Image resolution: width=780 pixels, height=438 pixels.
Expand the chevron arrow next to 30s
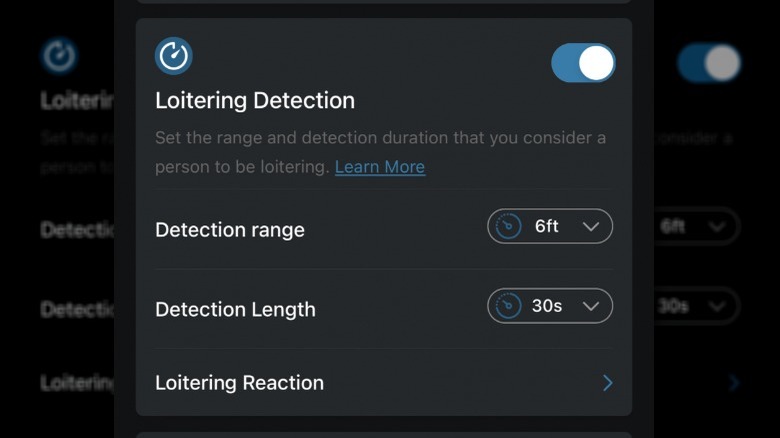click(591, 306)
